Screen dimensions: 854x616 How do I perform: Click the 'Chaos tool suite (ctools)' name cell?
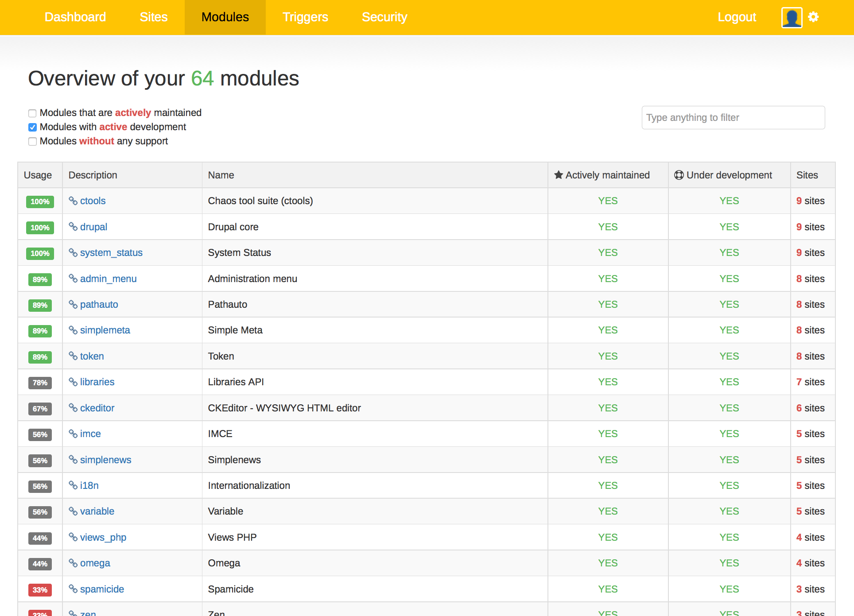(260, 201)
